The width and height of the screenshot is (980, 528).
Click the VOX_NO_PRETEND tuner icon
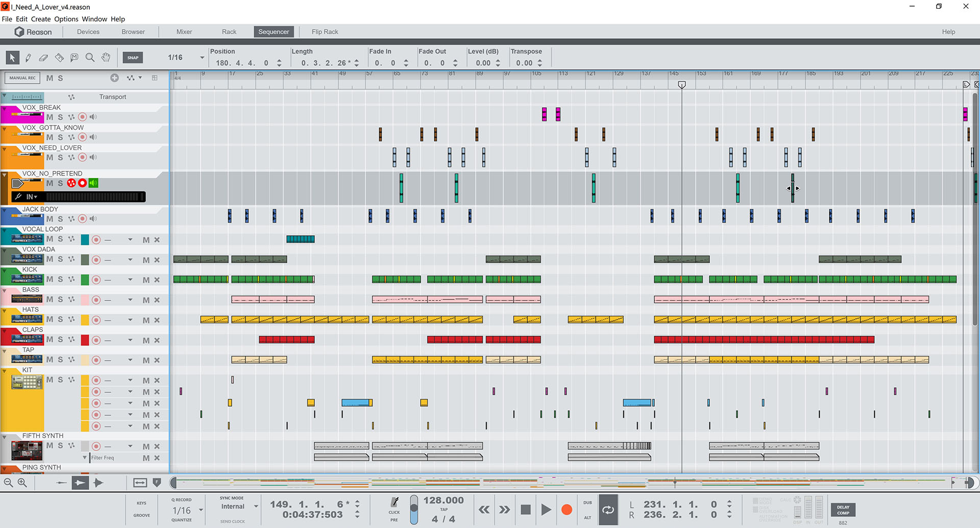click(x=18, y=197)
